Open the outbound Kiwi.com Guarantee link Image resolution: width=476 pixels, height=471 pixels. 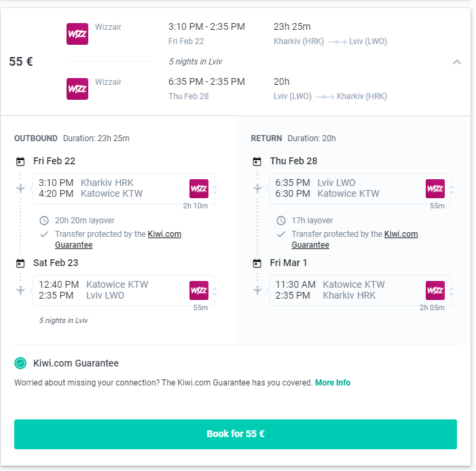164,234
